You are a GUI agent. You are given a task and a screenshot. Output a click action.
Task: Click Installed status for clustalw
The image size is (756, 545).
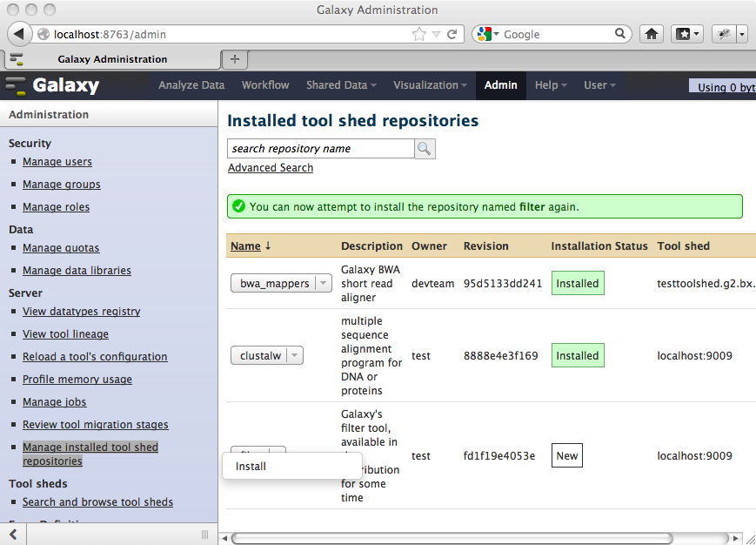578,355
